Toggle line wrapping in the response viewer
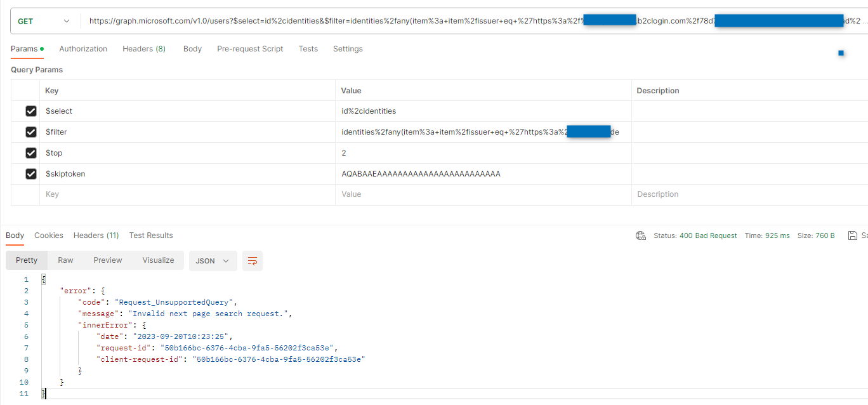868x405 pixels. pyautogui.click(x=252, y=260)
